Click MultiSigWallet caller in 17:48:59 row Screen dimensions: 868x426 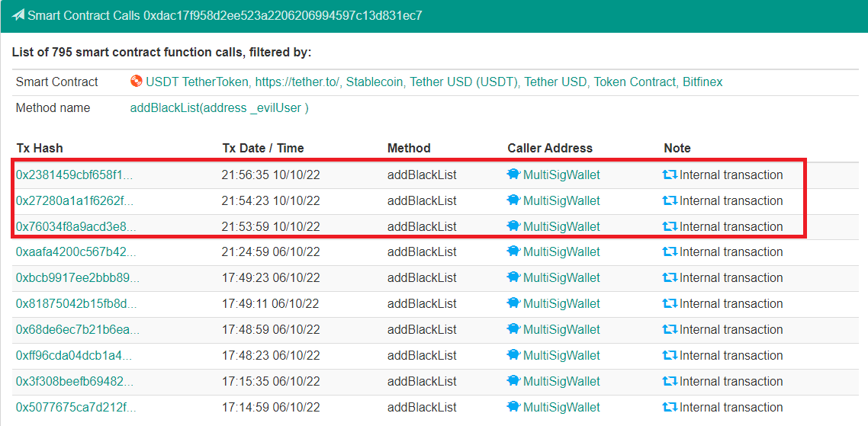click(x=561, y=330)
